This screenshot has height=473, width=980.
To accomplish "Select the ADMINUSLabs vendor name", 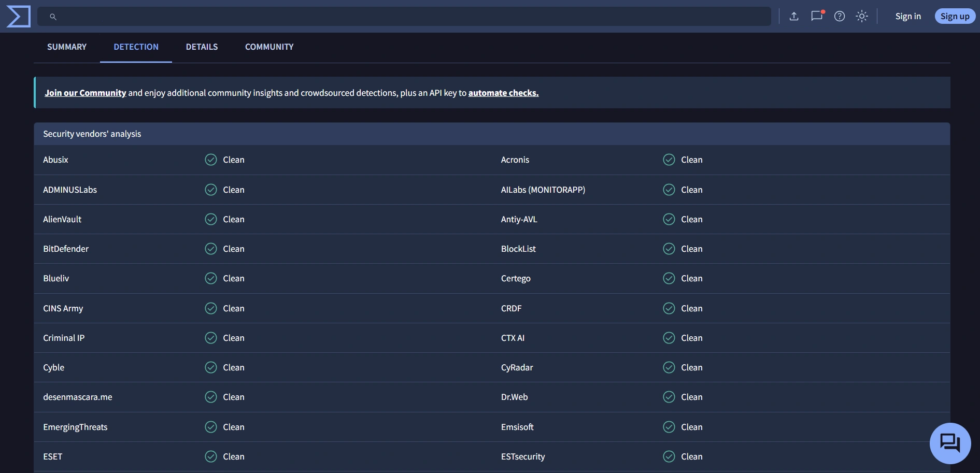I will pos(70,190).
